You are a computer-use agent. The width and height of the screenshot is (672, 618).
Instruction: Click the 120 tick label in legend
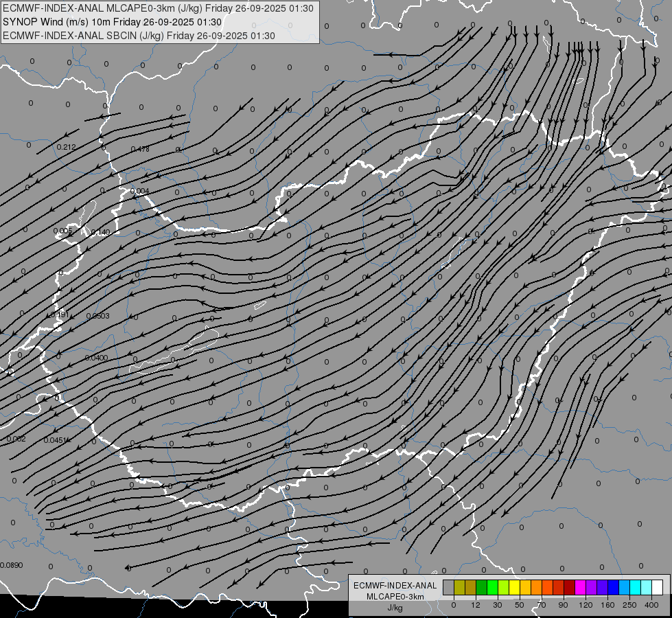coord(586,605)
